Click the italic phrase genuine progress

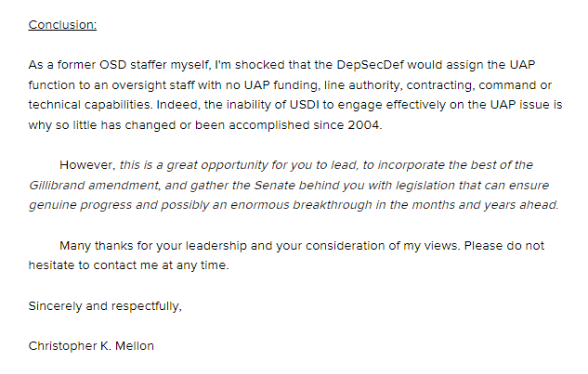pos(80,205)
